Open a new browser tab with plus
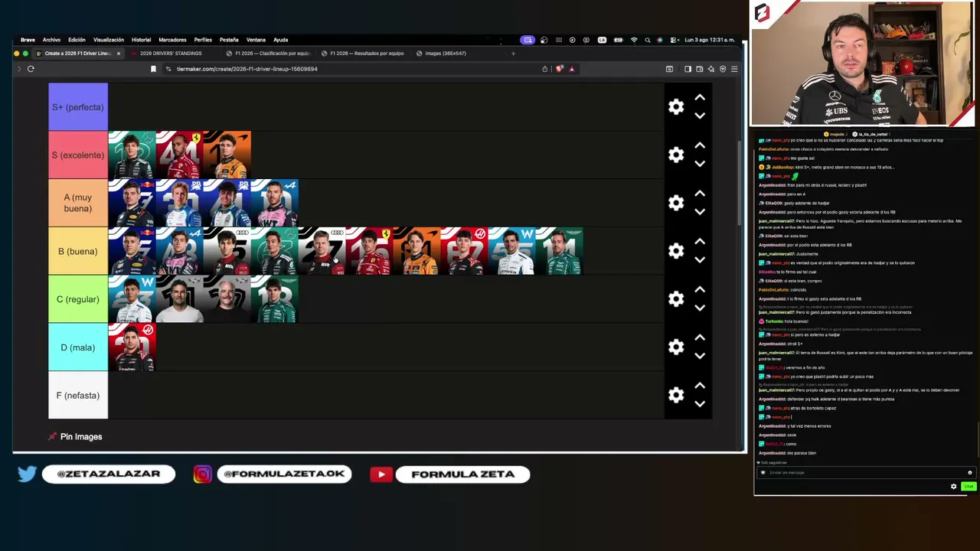This screenshot has height=551, width=980. click(x=513, y=54)
